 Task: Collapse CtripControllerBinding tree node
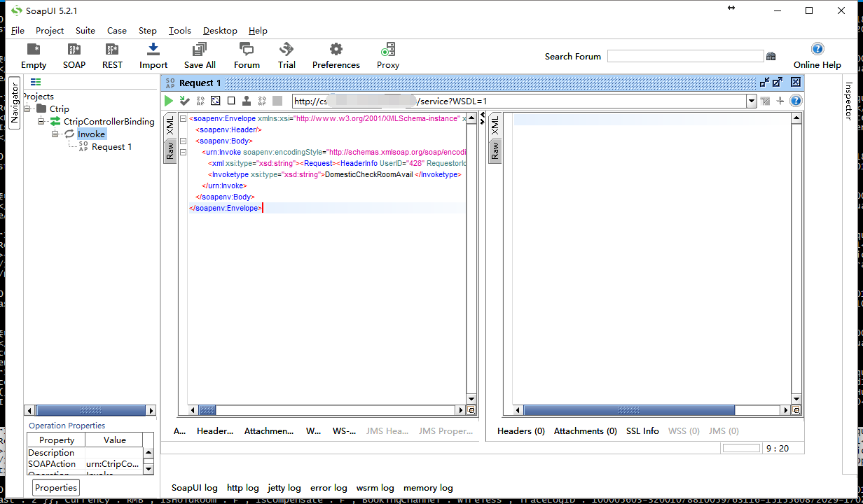click(40, 121)
